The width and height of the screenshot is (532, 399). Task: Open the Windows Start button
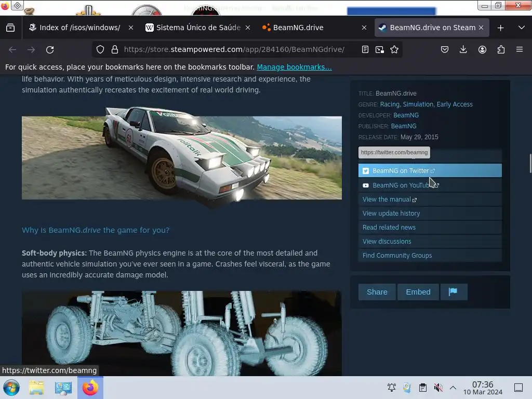tap(11, 388)
